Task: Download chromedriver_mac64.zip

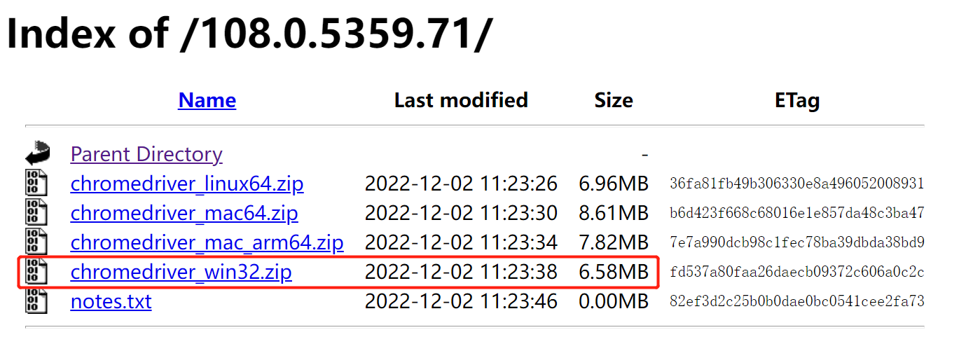Action: [x=184, y=214]
